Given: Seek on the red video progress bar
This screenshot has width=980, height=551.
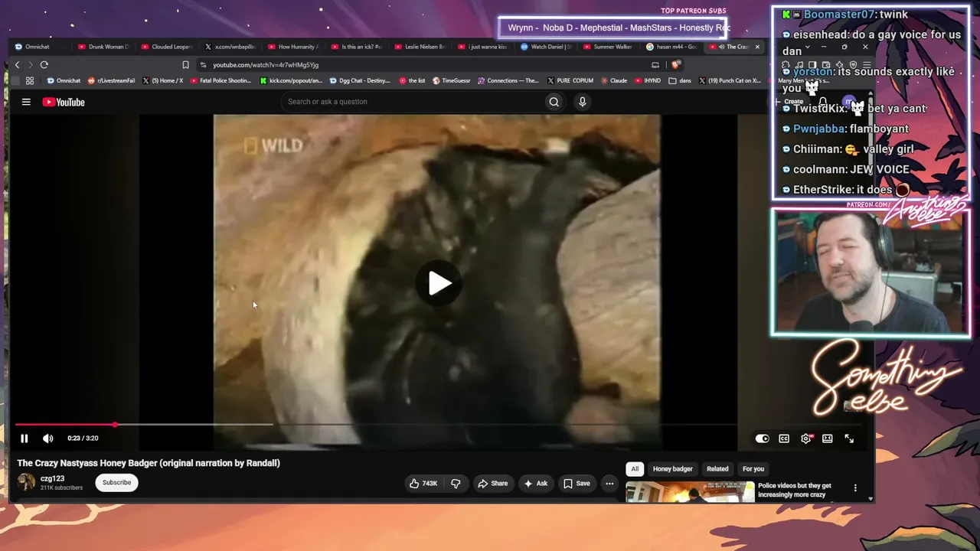Looking at the screenshot, I should click(376, 424).
